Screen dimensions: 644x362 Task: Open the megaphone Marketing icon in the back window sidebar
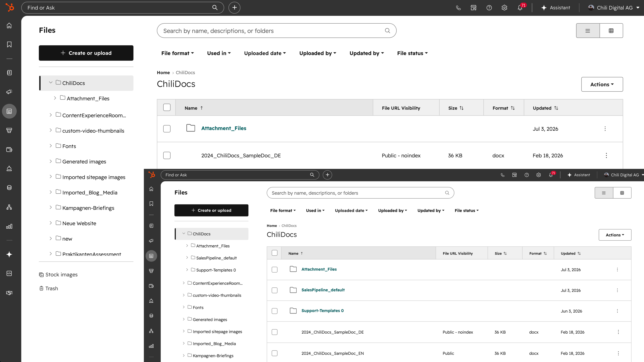[x=9, y=92]
